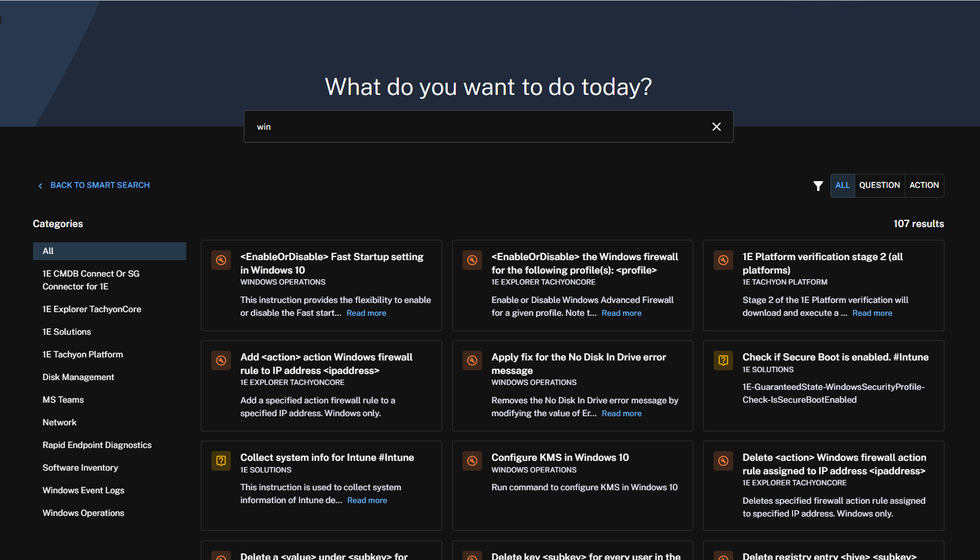Screen dimensions: 980x560
Task: Show only Action type results
Action: pos(924,185)
